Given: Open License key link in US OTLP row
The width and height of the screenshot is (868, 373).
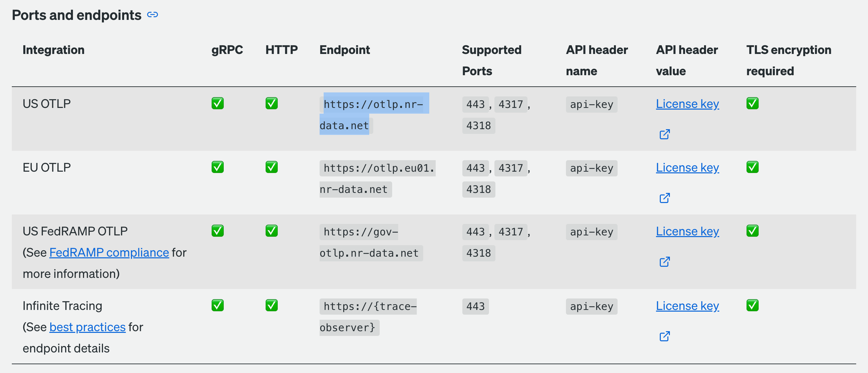Looking at the screenshot, I should coord(687,104).
